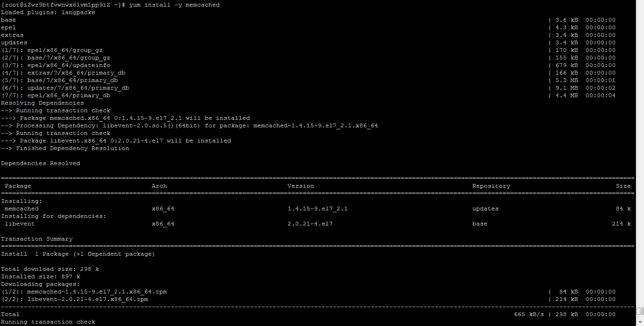Click the 'Version' column header

click(x=301, y=186)
